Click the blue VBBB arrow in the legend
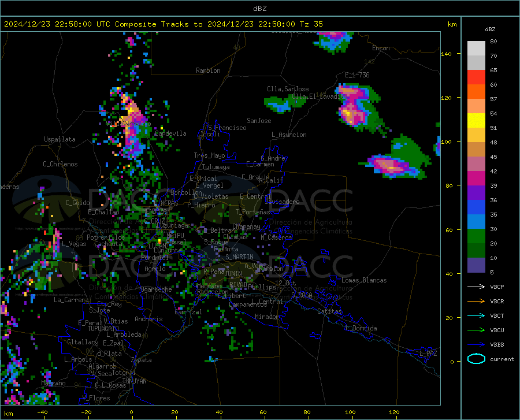The image size is (520, 420). tap(476, 344)
